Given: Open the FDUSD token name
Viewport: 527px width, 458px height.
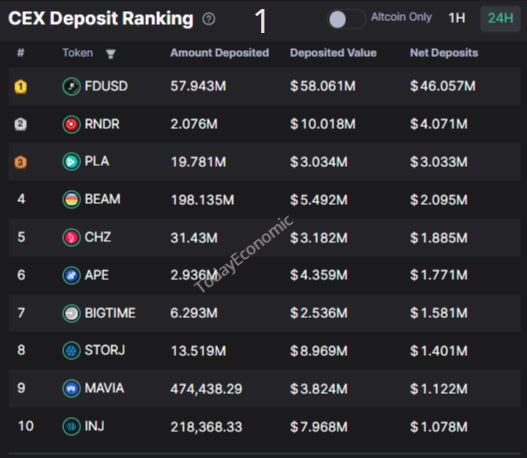Looking at the screenshot, I should pyautogui.click(x=106, y=86).
